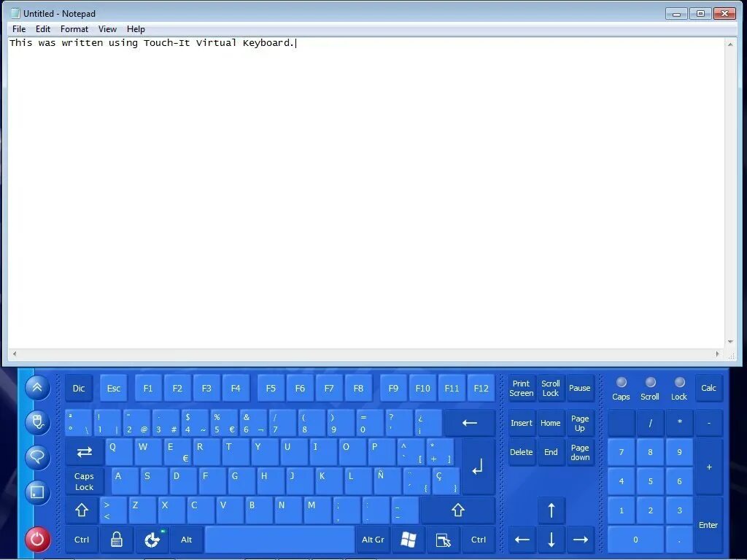This screenshot has height=560, width=747.
Task: Tap the Calc key
Action: pos(708,388)
